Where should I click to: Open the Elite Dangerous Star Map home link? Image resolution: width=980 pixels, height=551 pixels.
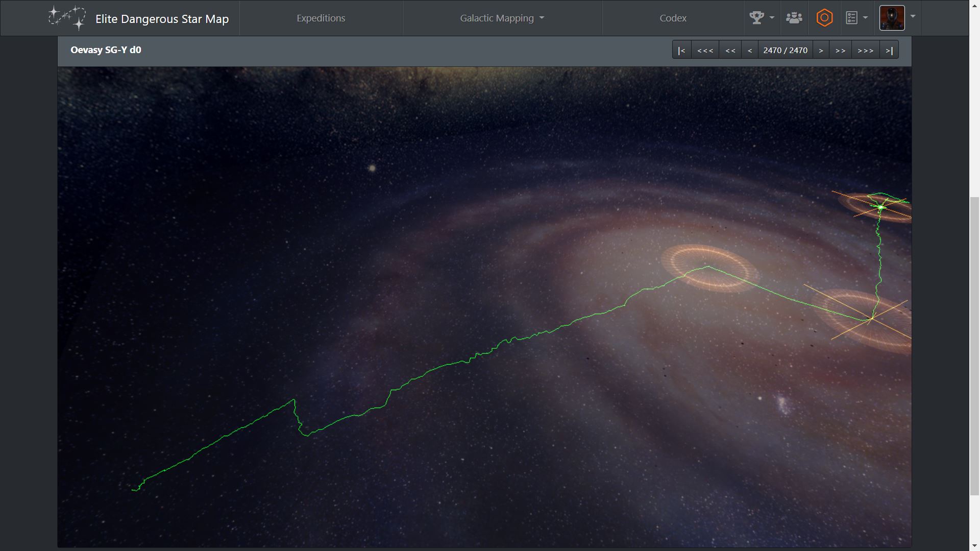[x=162, y=19]
